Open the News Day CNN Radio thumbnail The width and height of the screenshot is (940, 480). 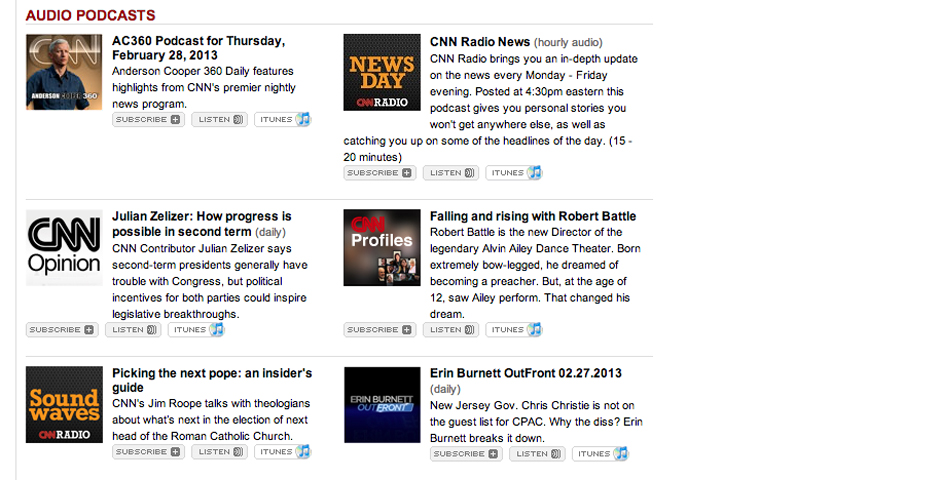click(382, 72)
